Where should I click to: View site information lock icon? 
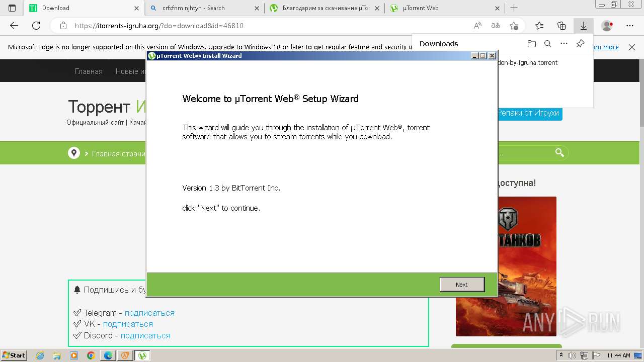pos(63,26)
